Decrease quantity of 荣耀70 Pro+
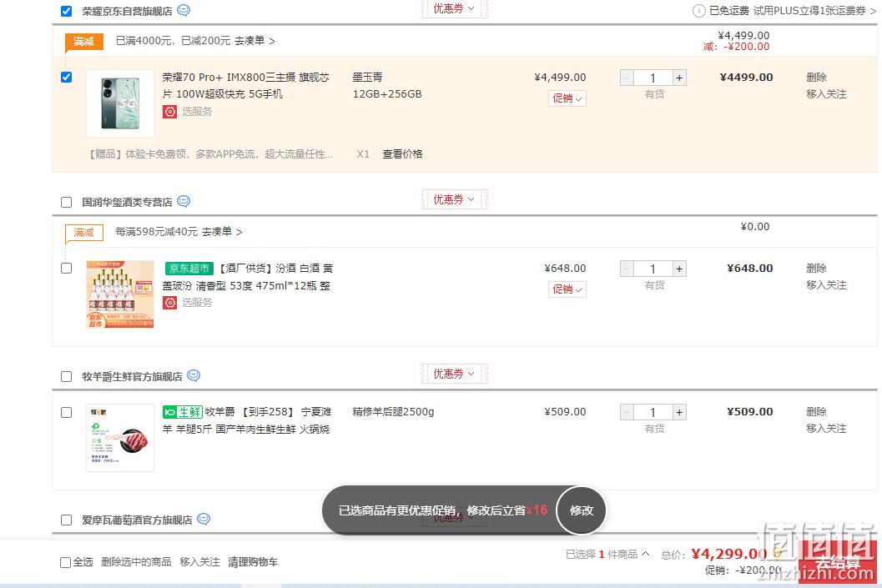This screenshot has width=882, height=588. point(627,78)
